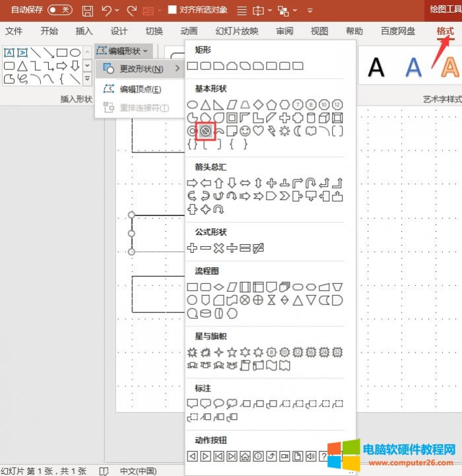Open the 幻灯片放映 tab

click(237, 31)
